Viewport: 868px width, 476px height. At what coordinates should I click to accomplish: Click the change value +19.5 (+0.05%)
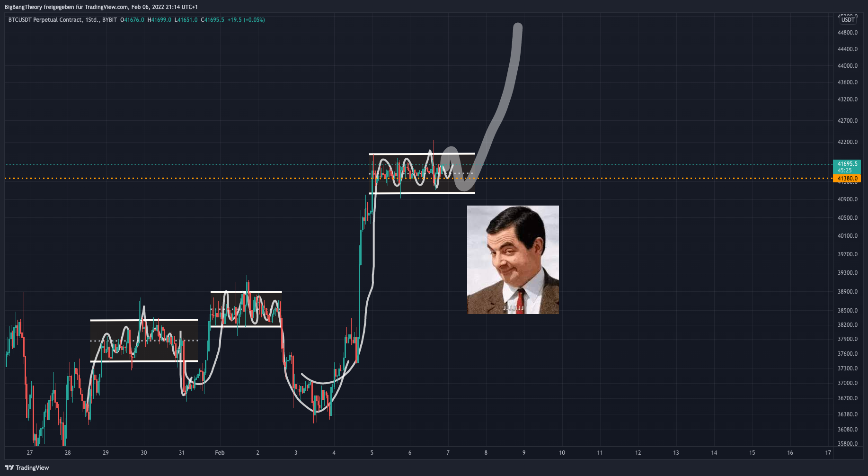click(246, 20)
